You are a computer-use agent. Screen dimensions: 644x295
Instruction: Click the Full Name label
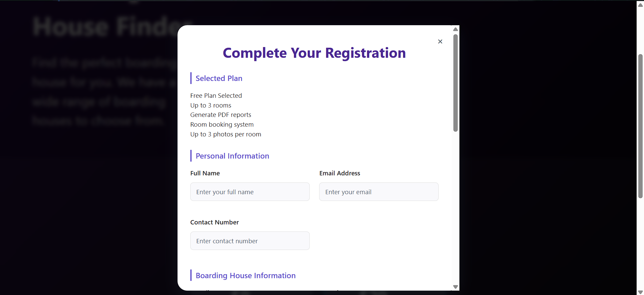pos(205,173)
